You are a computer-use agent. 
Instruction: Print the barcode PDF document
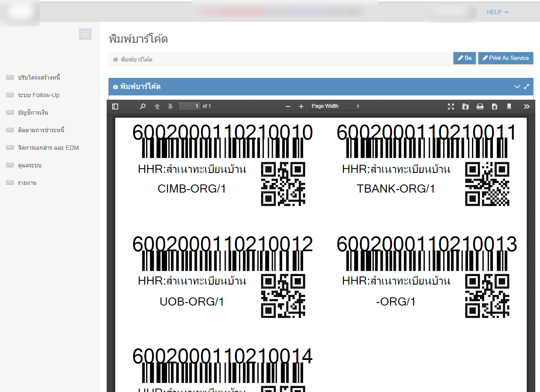[480, 107]
